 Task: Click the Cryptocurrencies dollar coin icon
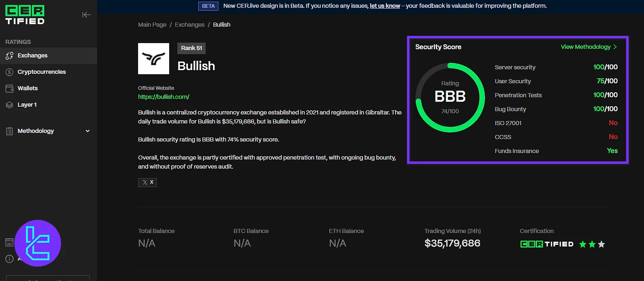click(x=9, y=72)
